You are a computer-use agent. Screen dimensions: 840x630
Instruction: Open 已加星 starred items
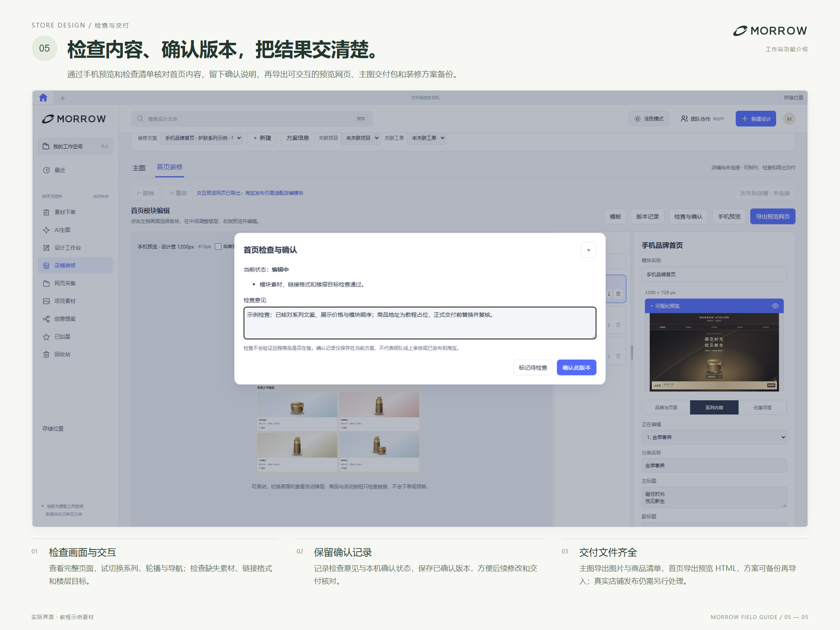coord(75,337)
